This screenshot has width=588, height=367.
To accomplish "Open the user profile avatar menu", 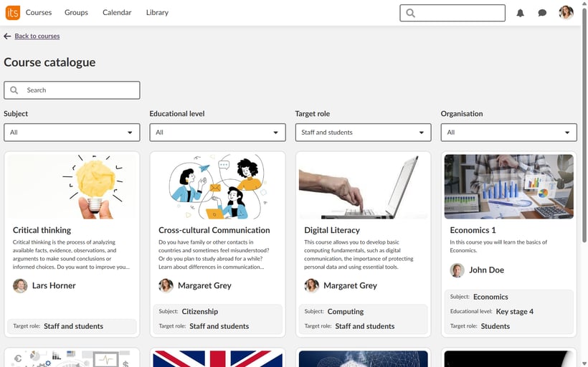I will (x=566, y=13).
